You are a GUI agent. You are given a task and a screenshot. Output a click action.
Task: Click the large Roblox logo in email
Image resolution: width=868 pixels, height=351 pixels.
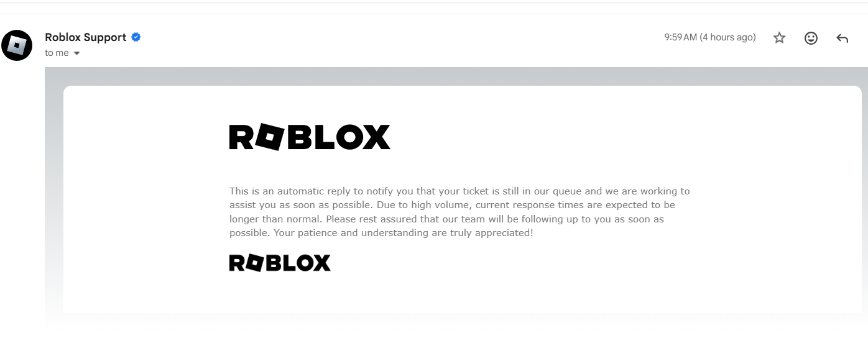pyautogui.click(x=310, y=137)
